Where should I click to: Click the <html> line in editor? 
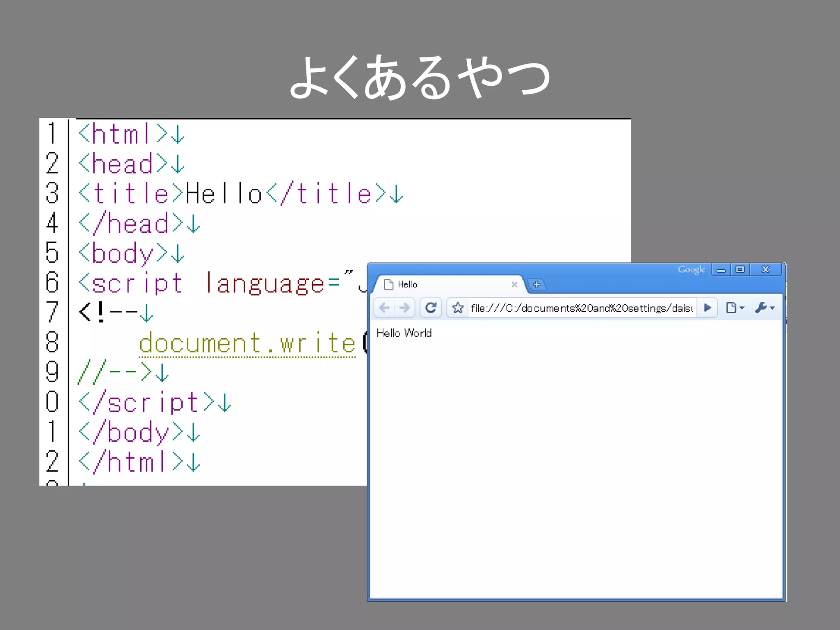tap(132, 134)
